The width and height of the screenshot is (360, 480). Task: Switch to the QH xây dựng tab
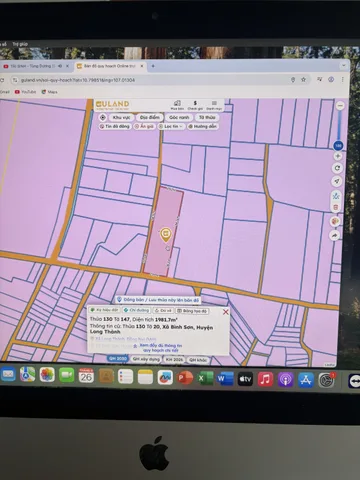[x=146, y=359]
